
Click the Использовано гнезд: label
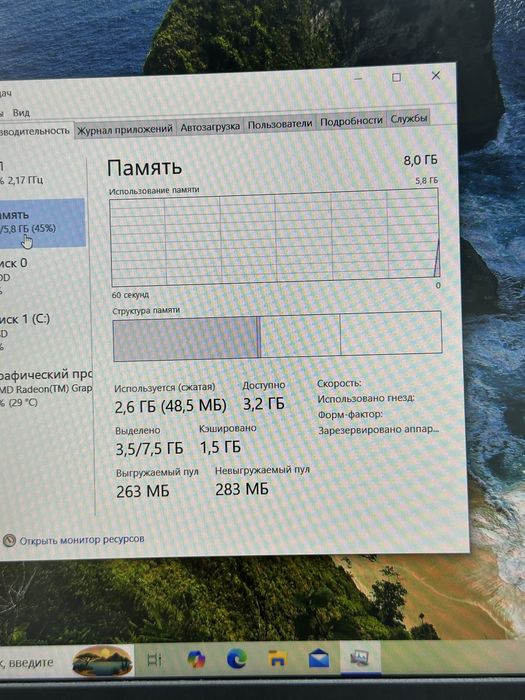pos(366,398)
